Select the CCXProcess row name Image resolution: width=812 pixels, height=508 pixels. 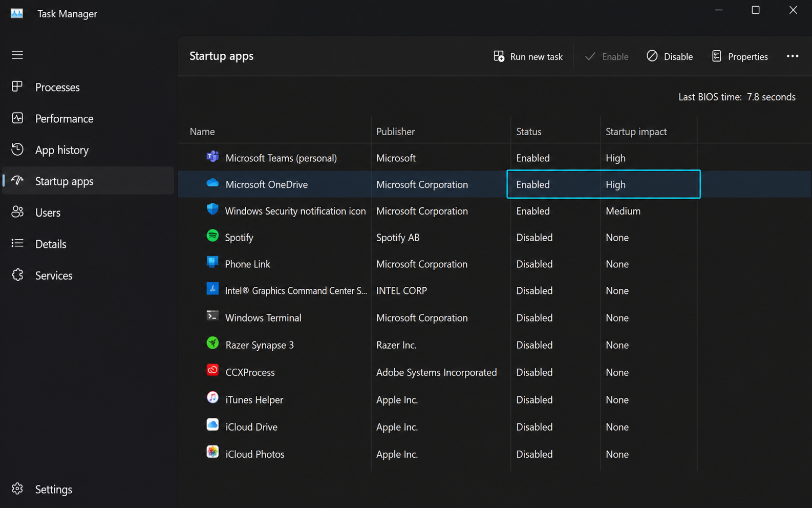coord(250,372)
